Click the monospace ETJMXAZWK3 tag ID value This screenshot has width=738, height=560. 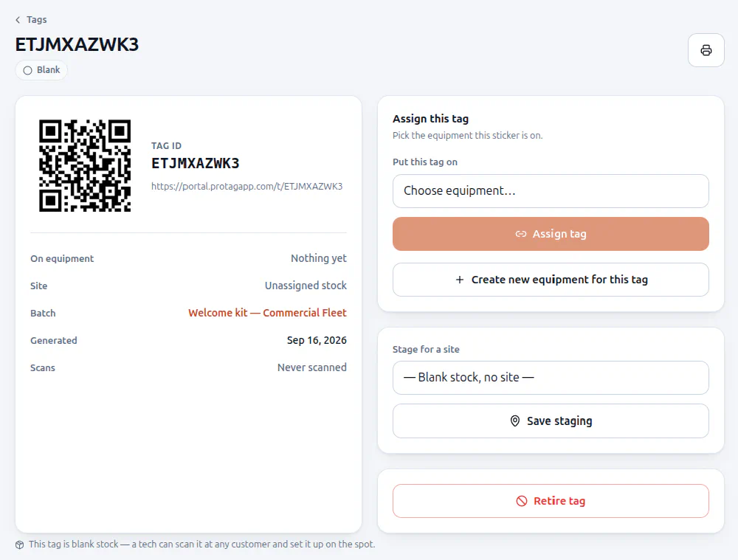(196, 163)
